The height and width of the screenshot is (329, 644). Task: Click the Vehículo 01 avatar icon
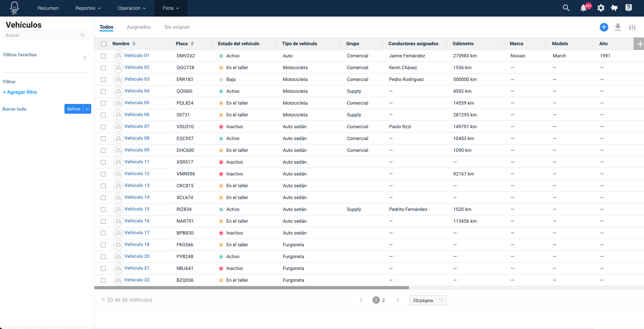(118, 56)
